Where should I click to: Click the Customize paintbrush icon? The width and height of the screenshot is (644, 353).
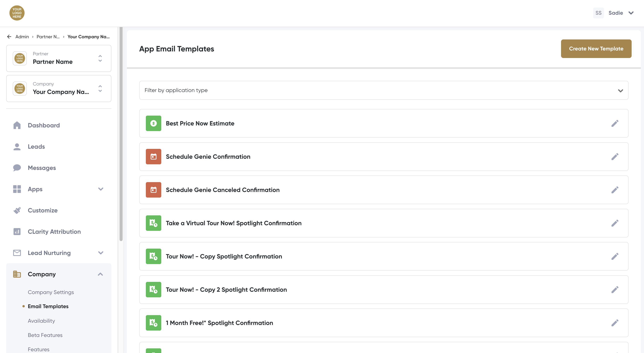17,210
